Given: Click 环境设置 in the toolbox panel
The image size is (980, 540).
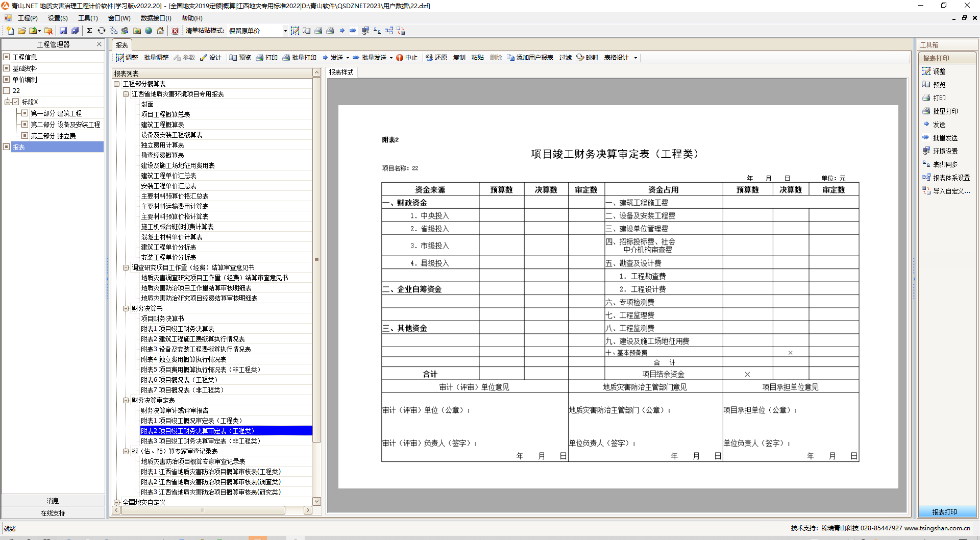Looking at the screenshot, I should pyautogui.click(x=945, y=151).
